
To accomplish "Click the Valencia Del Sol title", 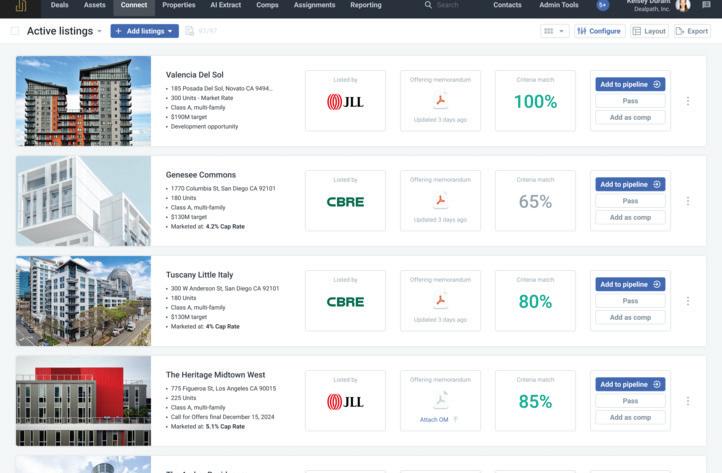I will tap(194, 75).
